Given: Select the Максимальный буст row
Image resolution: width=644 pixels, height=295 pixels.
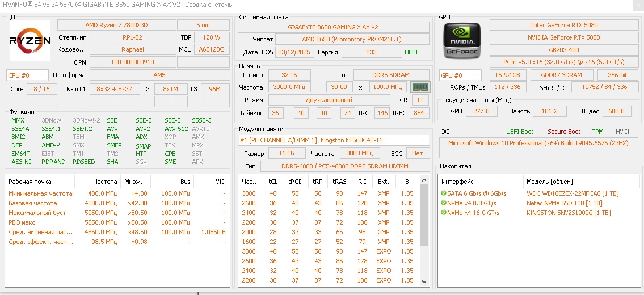Looking at the screenshot, I should (117, 213).
